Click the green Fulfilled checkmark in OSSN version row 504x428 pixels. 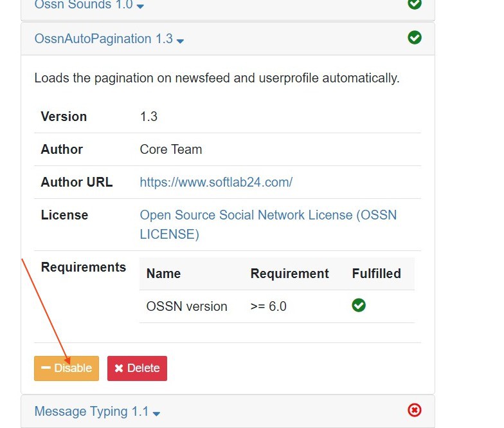[x=359, y=306]
